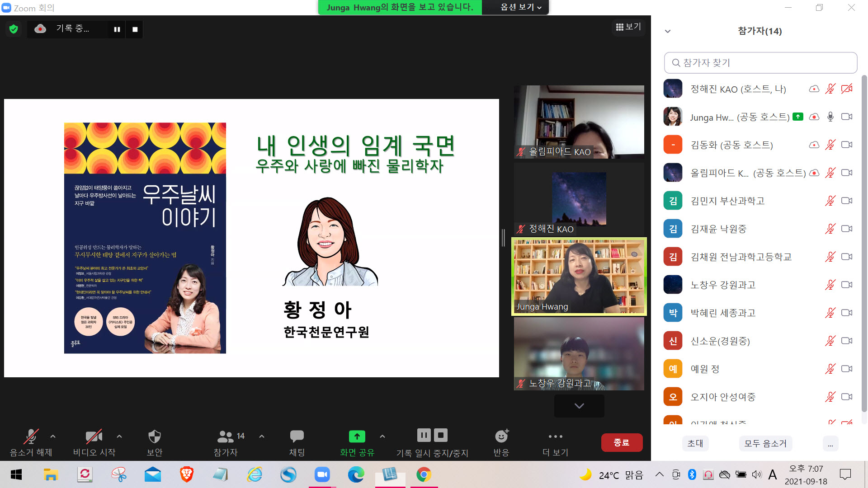Open the 보기 view layout menu
This screenshot has height=488, width=868.
point(628,27)
